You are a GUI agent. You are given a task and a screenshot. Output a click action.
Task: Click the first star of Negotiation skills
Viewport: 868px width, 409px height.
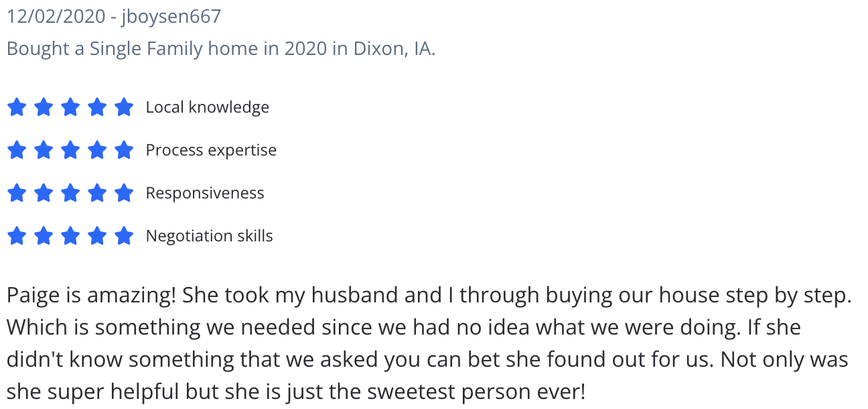(x=17, y=236)
